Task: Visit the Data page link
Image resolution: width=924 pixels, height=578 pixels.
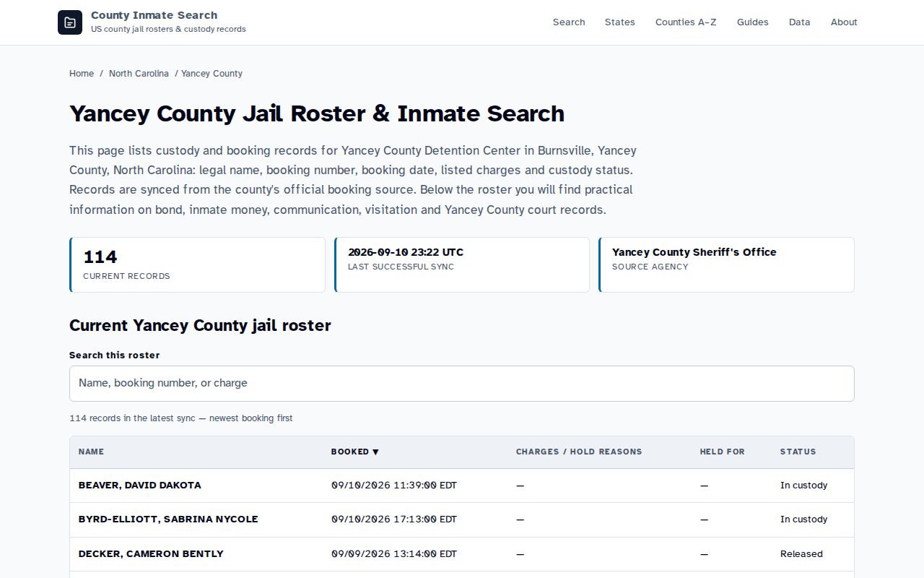Action: [800, 22]
